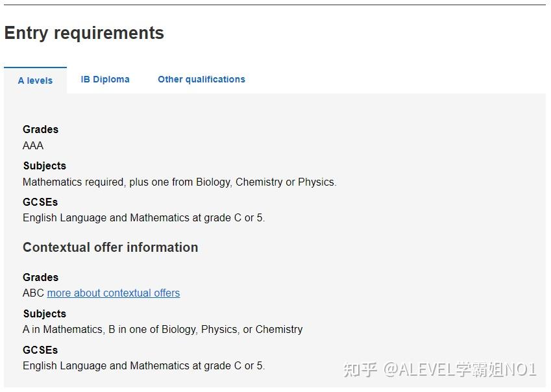The height and width of the screenshot is (392, 551).
Task: Click the Subjects label under AAA
Action: tap(44, 165)
